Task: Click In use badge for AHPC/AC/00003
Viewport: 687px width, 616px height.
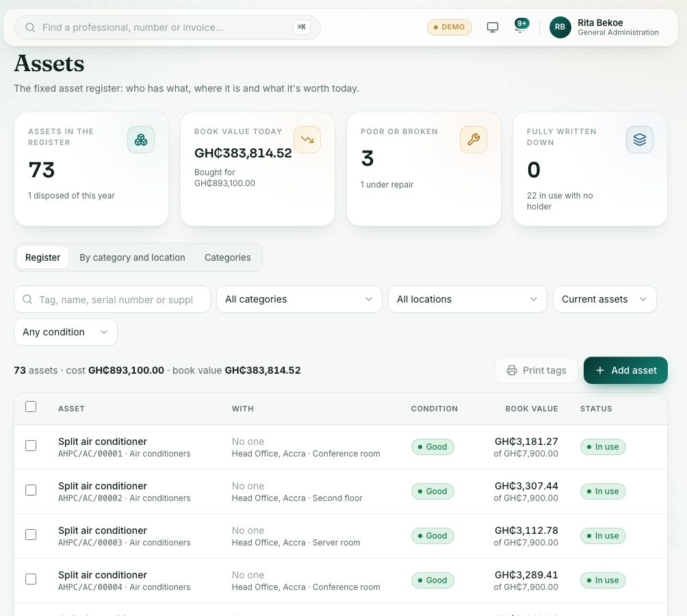Action: pyautogui.click(x=603, y=536)
